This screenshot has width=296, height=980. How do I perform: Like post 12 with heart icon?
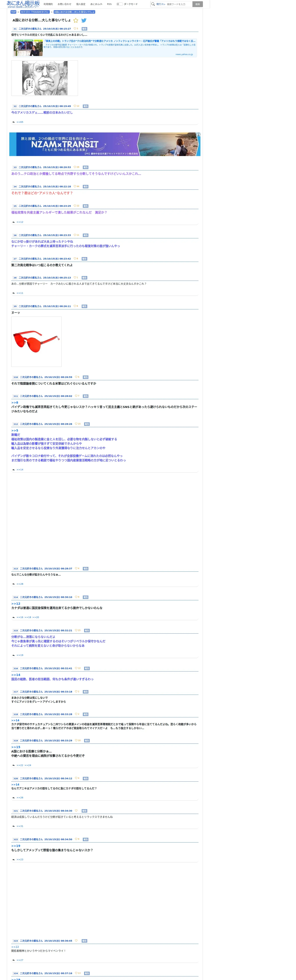[76, 424]
